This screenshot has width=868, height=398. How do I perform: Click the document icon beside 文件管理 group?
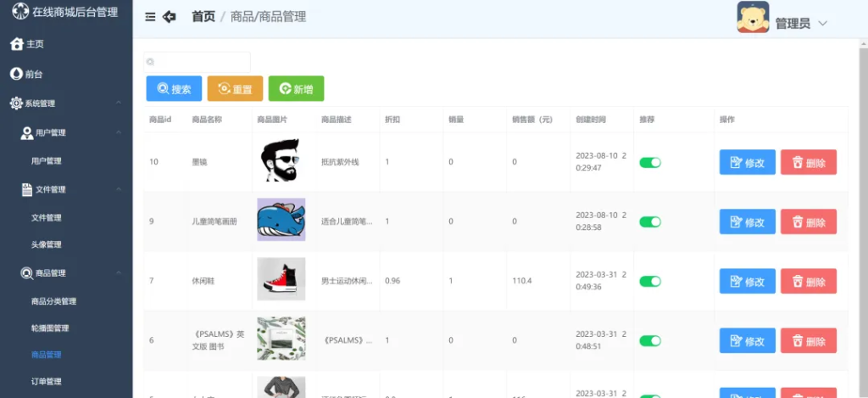click(26, 189)
